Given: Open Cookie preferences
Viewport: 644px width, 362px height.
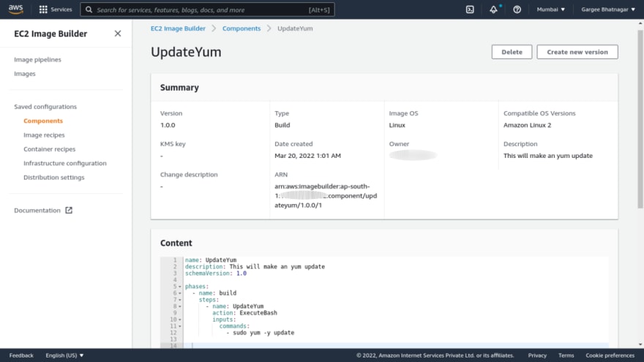Looking at the screenshot, I should tap(610, 355).
